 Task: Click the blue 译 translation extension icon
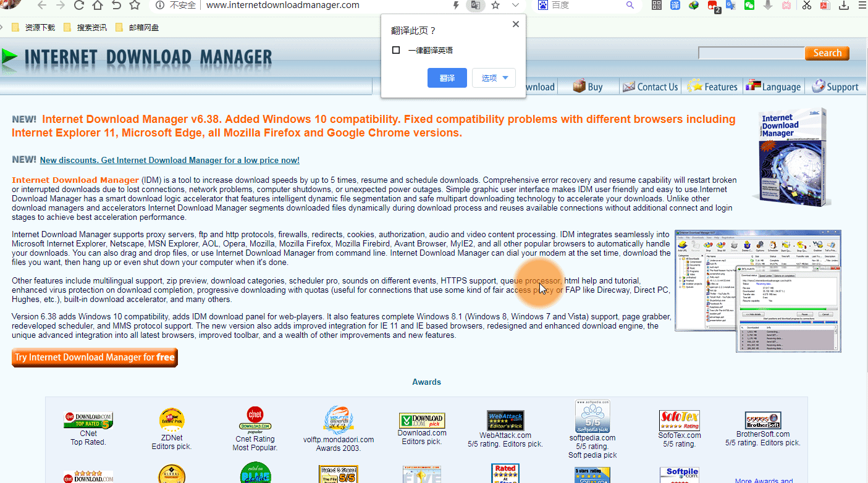point(675,6)
